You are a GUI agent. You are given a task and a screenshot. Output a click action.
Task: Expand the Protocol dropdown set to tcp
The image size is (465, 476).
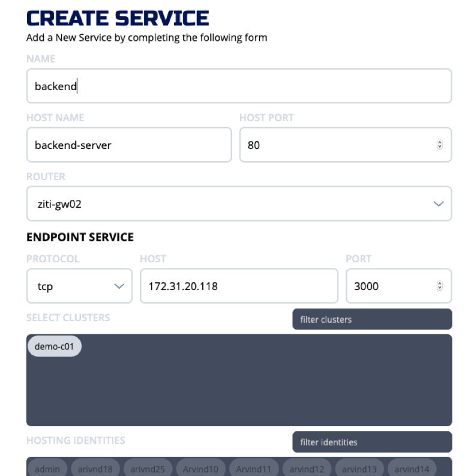79,286
